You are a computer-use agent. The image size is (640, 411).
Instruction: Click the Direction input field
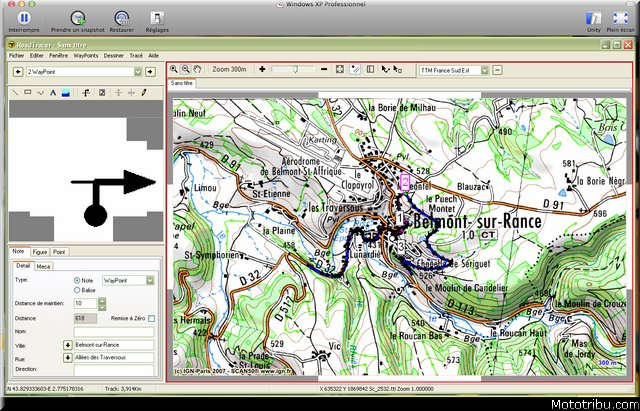114,370
